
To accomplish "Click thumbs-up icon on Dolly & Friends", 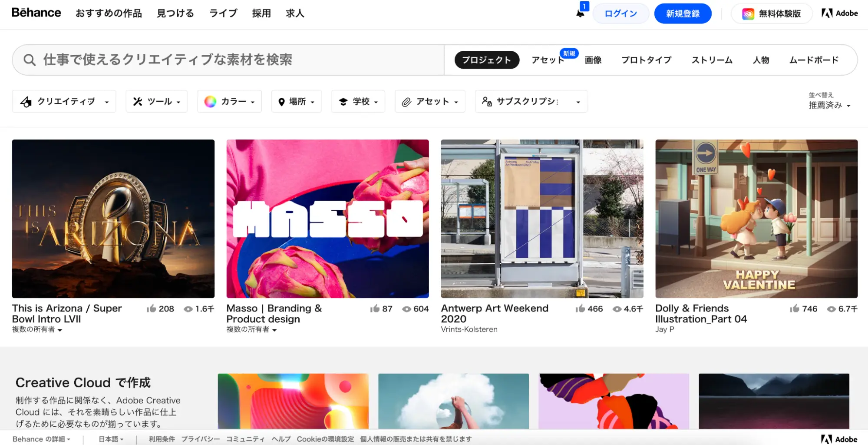I will [795, 309].
